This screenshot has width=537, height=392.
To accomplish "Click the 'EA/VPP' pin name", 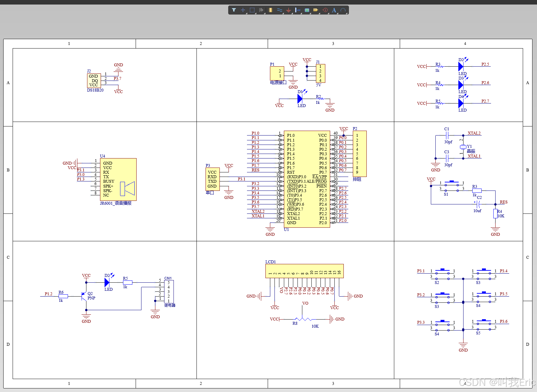I will pos(319,177).
